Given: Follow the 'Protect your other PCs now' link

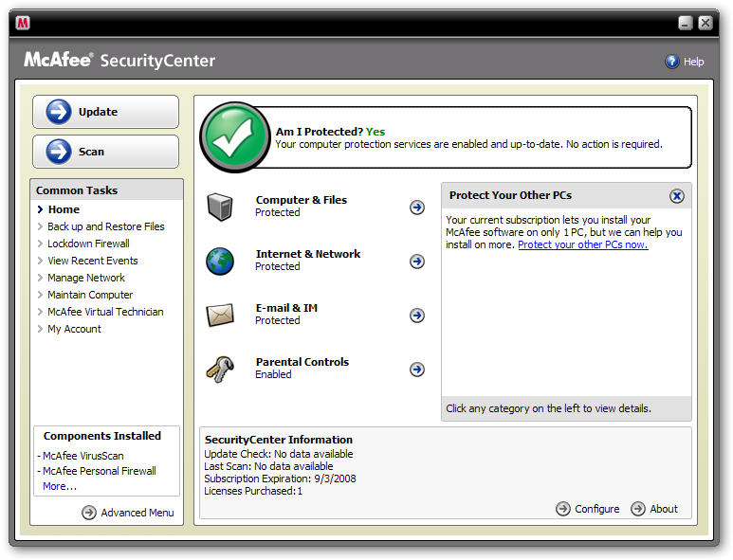Looking at the screenshot, I should click(582, 244).
